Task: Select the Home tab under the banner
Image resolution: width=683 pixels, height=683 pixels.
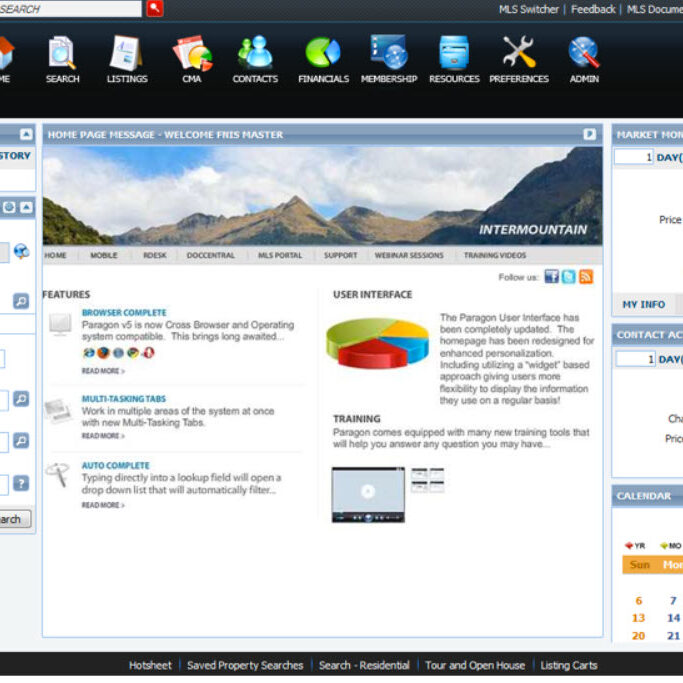Action: click(55, 255)
